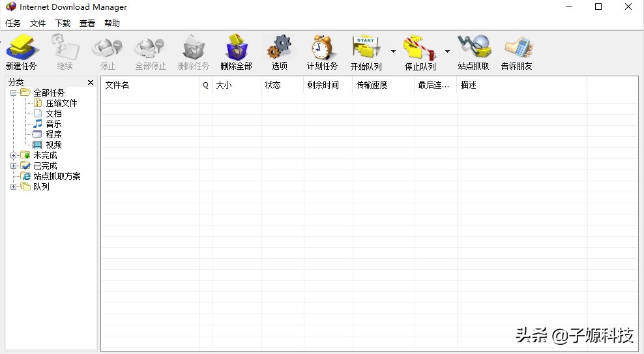Click 告诉朋友 (tell a friend) icon
644x354 pixels.
(518, 47)
